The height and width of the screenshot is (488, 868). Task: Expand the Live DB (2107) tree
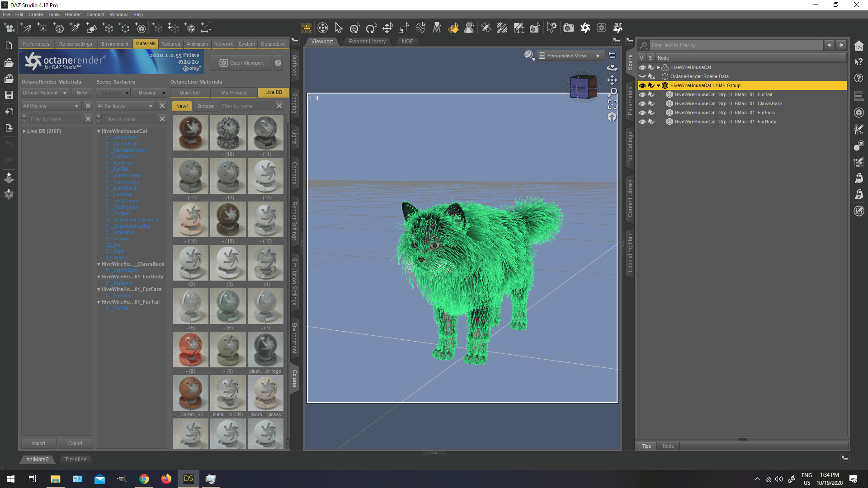pos(24,131)
